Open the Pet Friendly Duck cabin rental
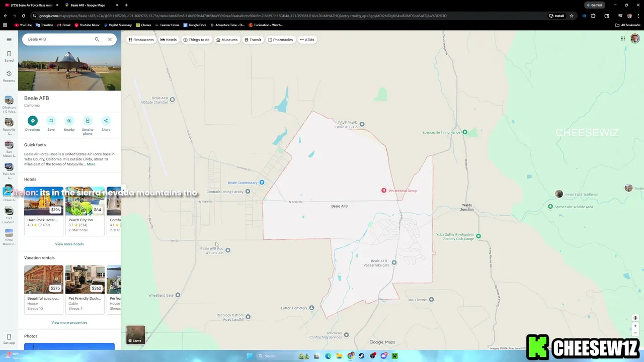 pos(85,289)
